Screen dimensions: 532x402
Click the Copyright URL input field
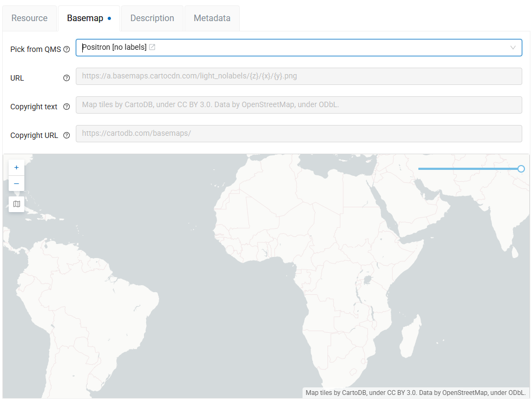[299, 134]
